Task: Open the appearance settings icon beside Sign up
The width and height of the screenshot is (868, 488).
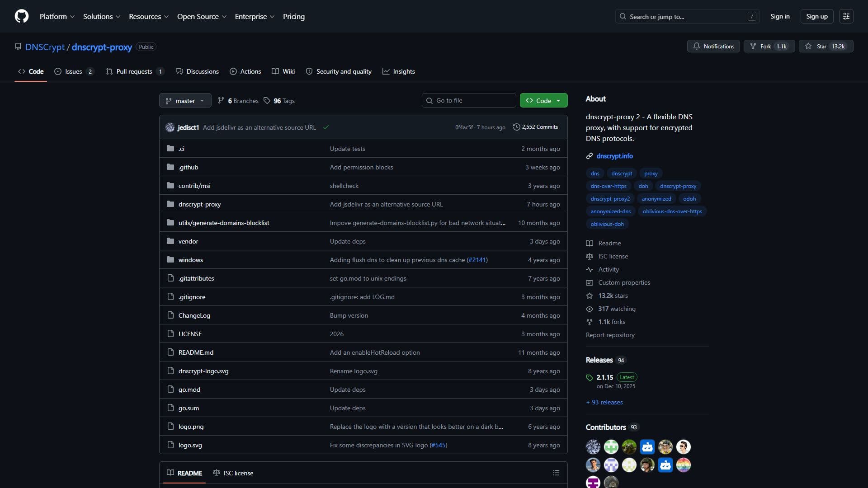Action: pos(846,16)
